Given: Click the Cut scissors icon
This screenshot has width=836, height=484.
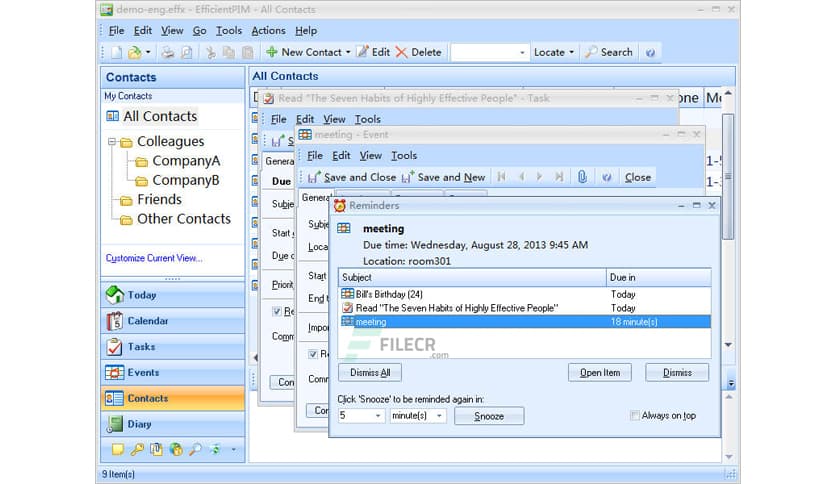Looking at the screenshot, I should (x=211, y=52).
